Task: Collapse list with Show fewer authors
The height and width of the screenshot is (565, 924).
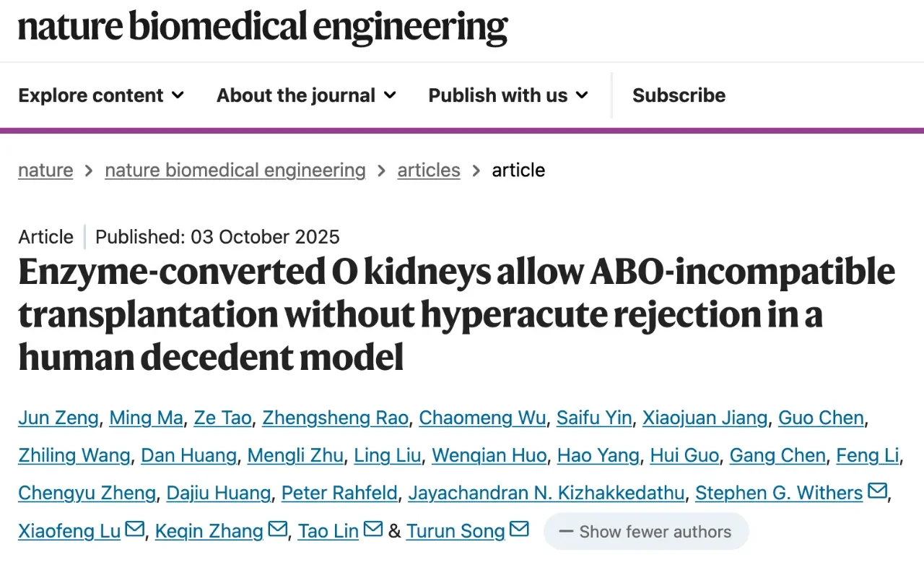Action: 646,532
